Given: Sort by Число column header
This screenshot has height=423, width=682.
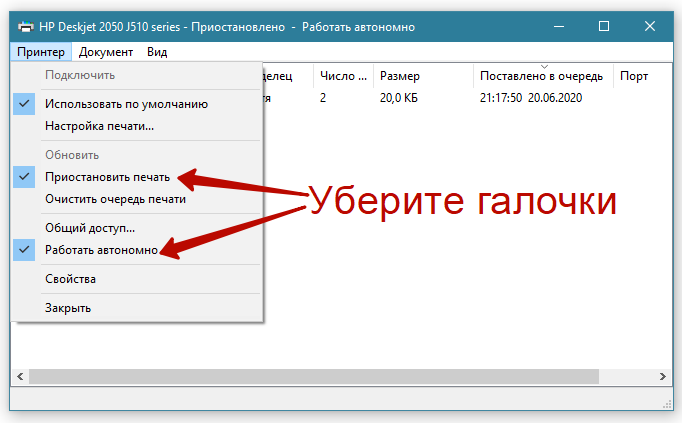Looking at the screenshot, I should pos(343,76).
